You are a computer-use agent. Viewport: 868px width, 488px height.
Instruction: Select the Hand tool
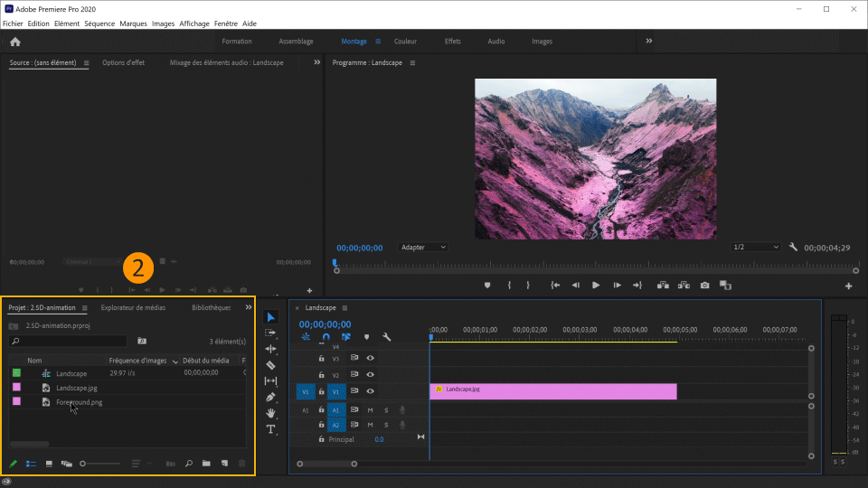click(270, 413)
